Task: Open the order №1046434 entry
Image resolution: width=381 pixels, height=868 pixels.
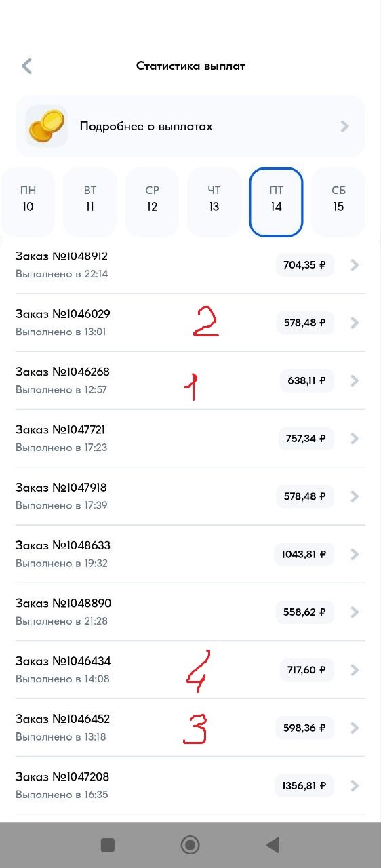Action: [x=190, y=670]
